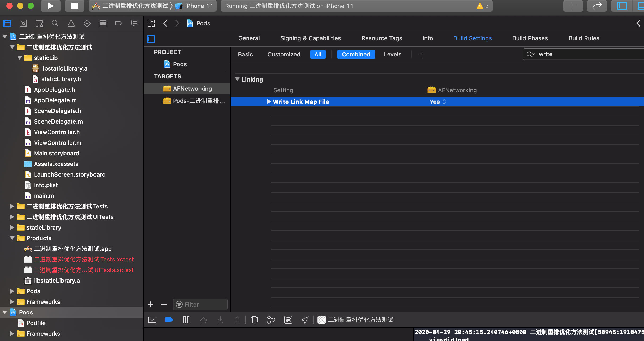Select the Pods-二进制重排 target
The width and height of the screenshot is (644, 341).
click(x=187, y=101)
